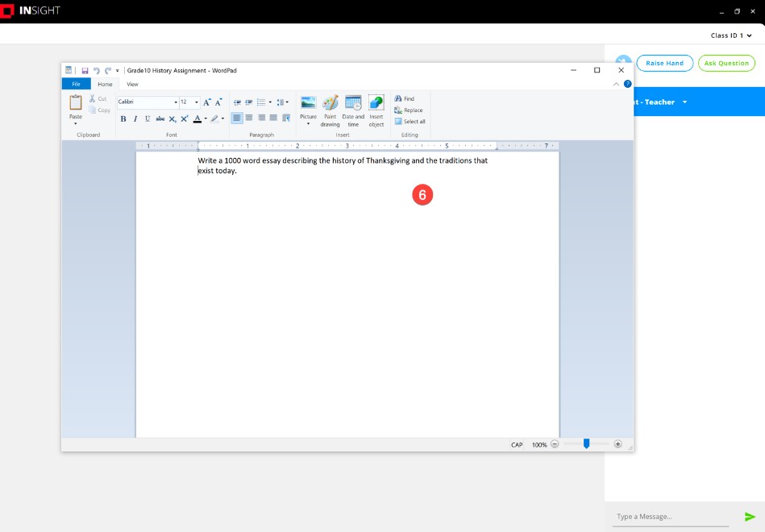The image size is (765, 532).
Task: Decrease the paragraph indent
Action: pos(237,102)
